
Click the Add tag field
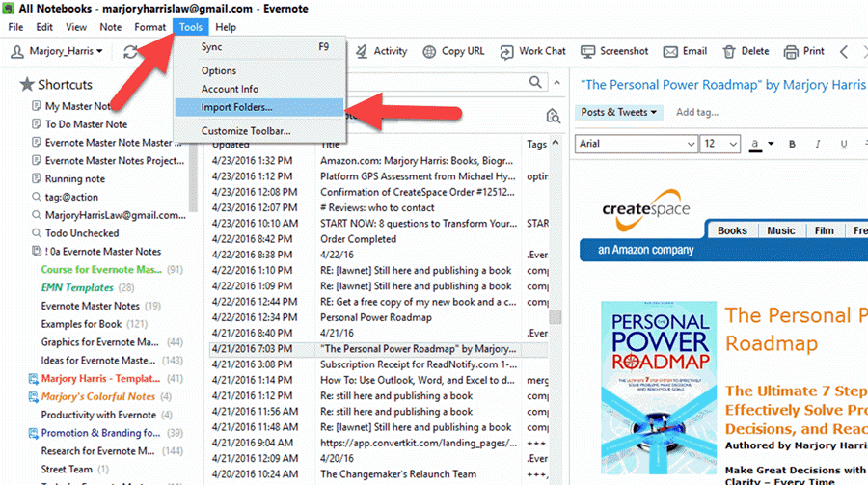tap(697, 112)
